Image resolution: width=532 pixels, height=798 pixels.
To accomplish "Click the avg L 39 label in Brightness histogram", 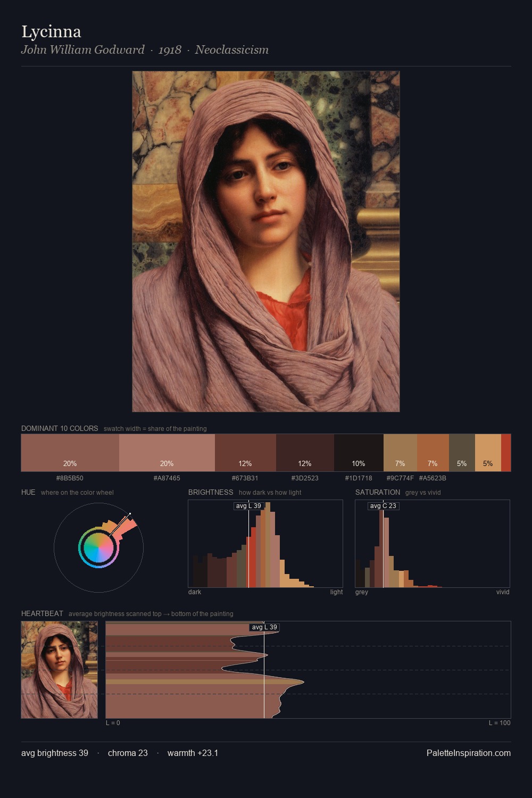I will (248, 506).
